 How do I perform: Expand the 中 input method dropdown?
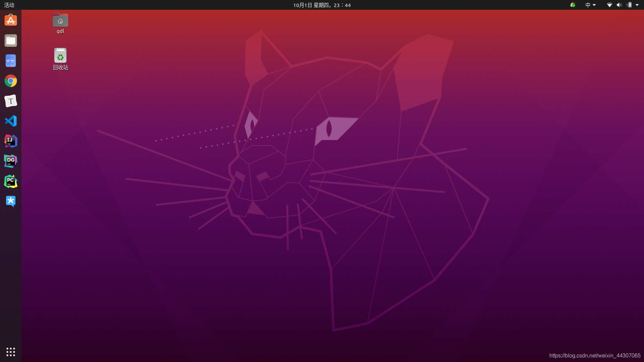590,5
